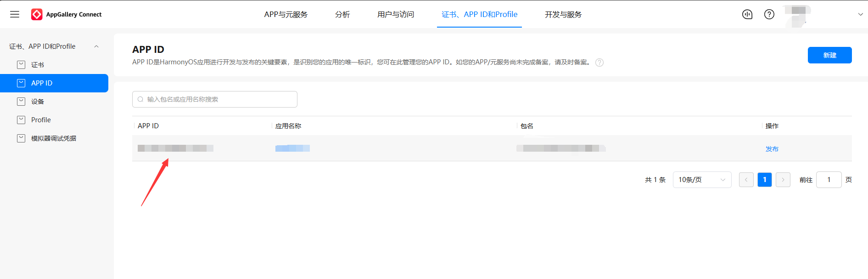The image size is (868, 279).
Task: Focus the package or app name search field
Action: click(215, 99)
